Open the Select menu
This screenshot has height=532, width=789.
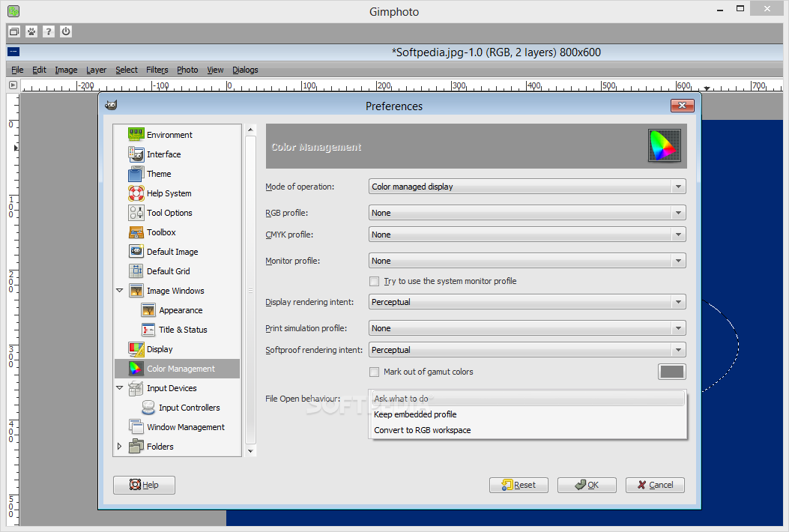point(127,70)
